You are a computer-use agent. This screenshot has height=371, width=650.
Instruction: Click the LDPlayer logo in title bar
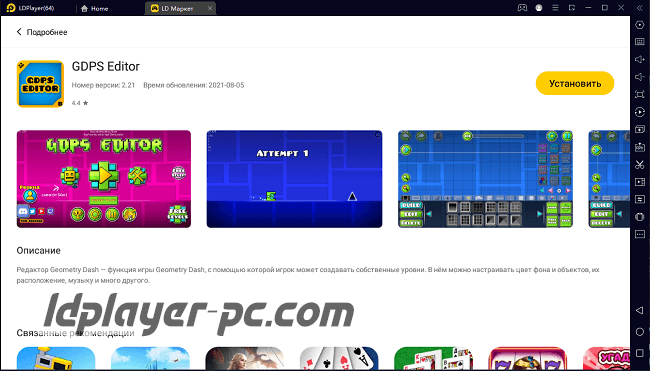coord(11,8)
